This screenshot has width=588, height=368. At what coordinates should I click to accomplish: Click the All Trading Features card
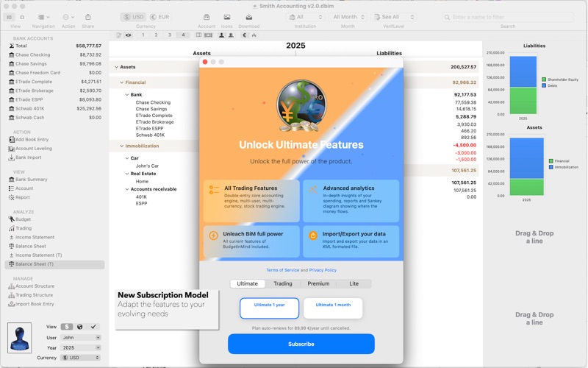251,201
